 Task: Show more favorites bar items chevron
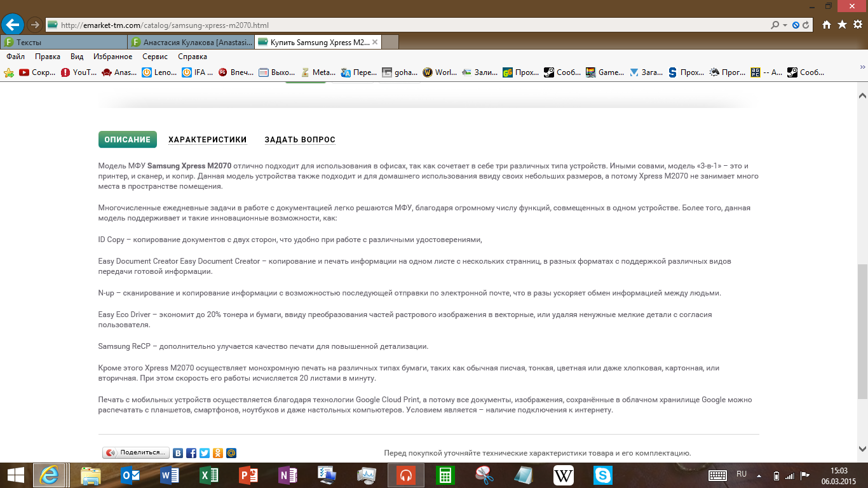click(862, 67)
